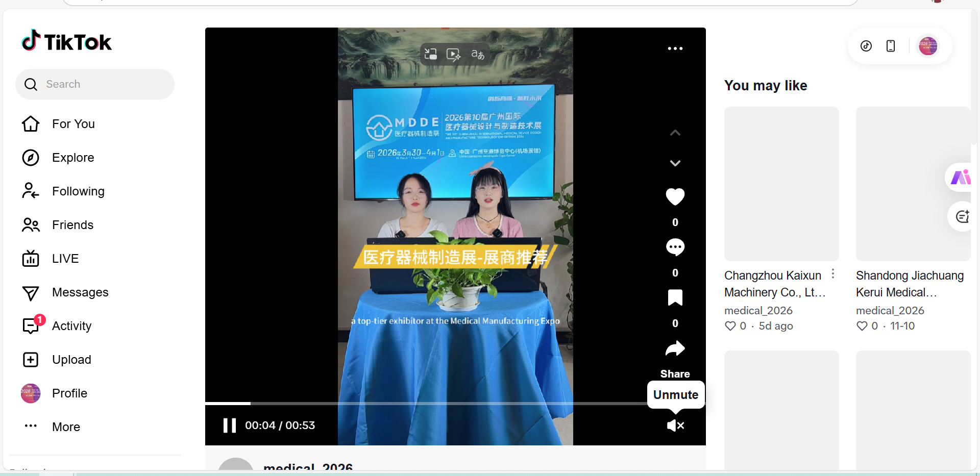The image size is (980, 476).
Task: Click the mobile phone app icon
Action: tap(891, 46)
